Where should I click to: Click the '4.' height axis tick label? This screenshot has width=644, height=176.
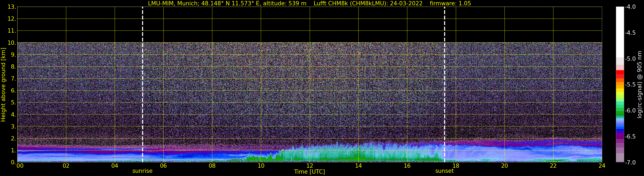coord(13,114)
